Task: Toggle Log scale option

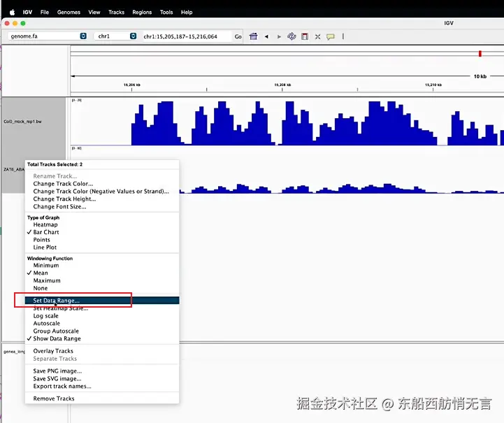Action: point(102,316)
